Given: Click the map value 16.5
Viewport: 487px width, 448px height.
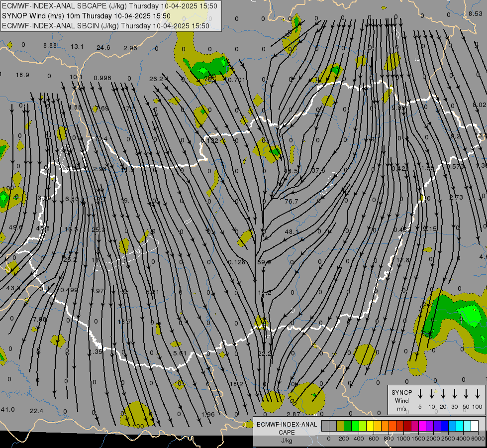Looking at the screenshot, I should click(71, 229).
